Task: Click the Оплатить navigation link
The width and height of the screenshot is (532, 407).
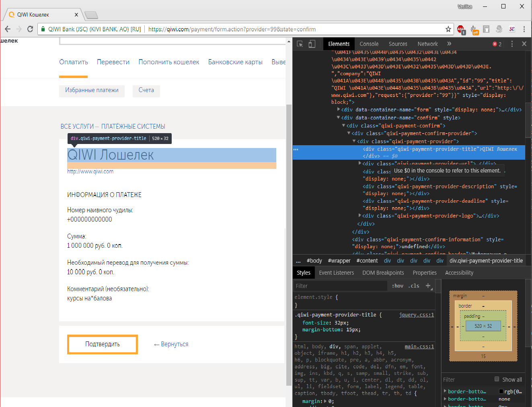Action: 74,62
